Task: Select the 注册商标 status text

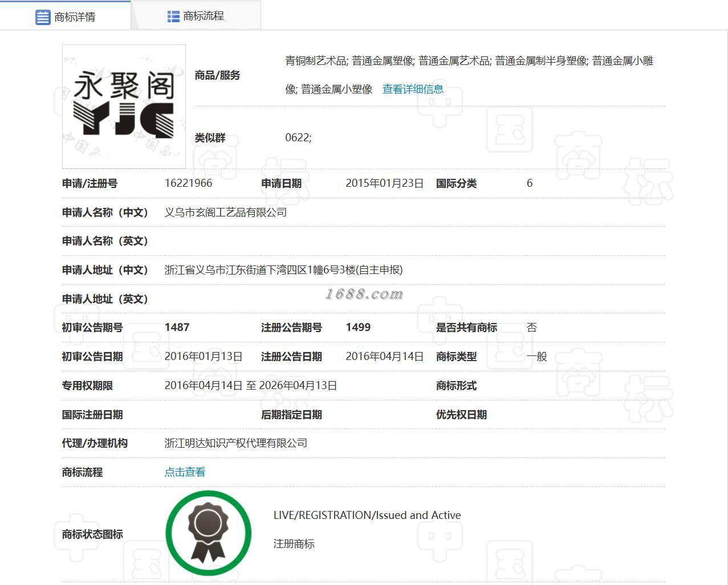Action: click(x=294, y=544)
